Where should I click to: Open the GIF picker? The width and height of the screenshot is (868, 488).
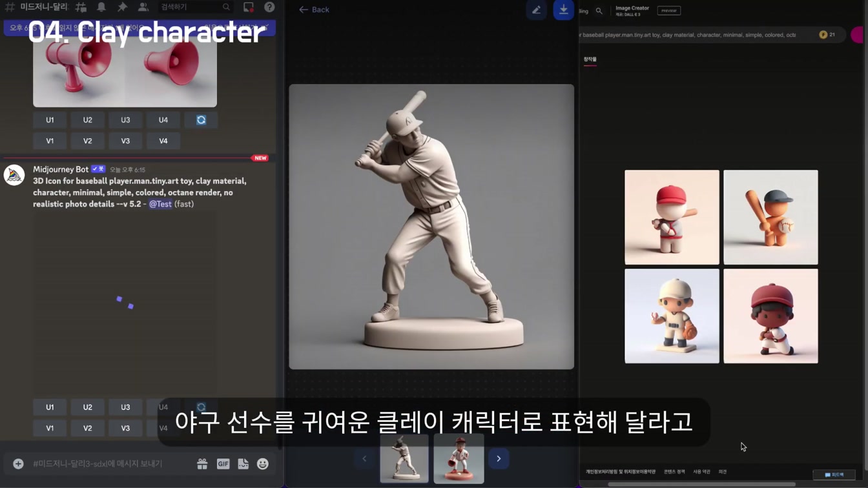(223, 464)
